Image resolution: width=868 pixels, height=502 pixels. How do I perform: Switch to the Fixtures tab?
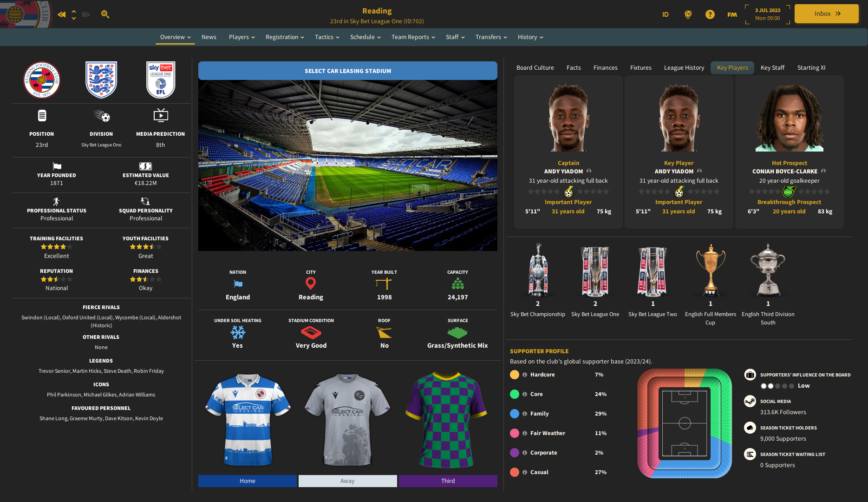coord(641,68)
